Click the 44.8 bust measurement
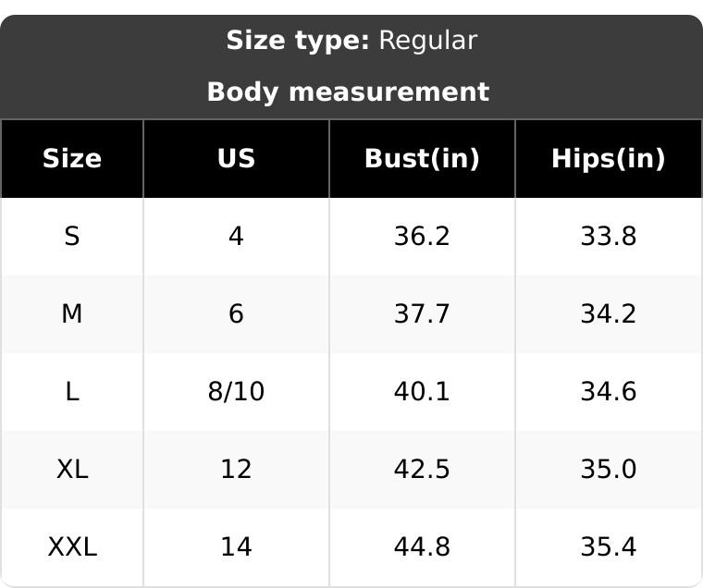 tap(422, 547)
